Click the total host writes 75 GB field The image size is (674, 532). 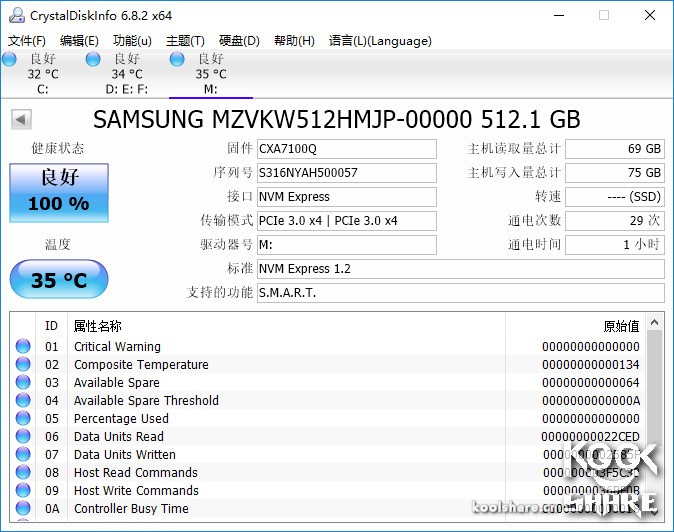coord(615,173)
